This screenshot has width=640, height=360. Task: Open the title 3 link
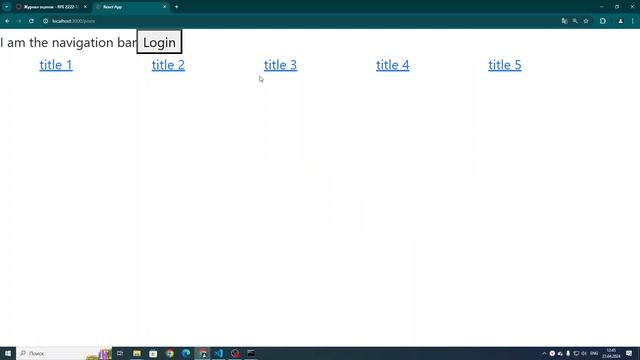click(x=280, y=65)
